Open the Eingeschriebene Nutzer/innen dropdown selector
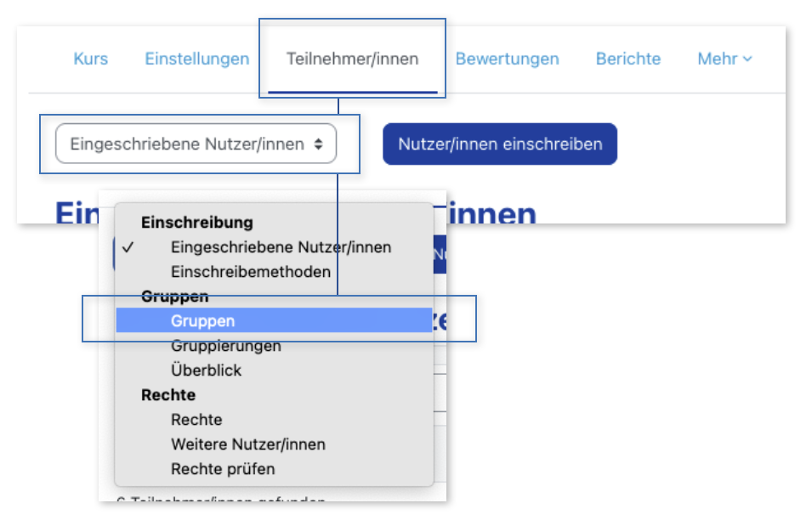This screenshot has width=812, height=526. [x=196, y=144]
